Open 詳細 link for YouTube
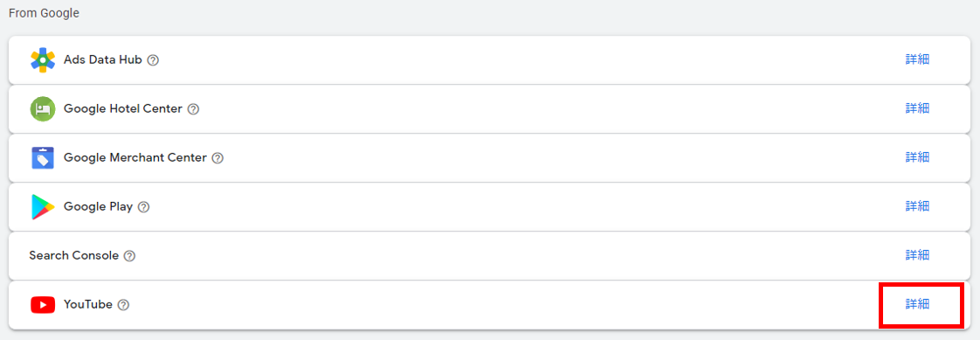This screenshot has width=980, height=340. pyautogui.click(x=917, y=304)
